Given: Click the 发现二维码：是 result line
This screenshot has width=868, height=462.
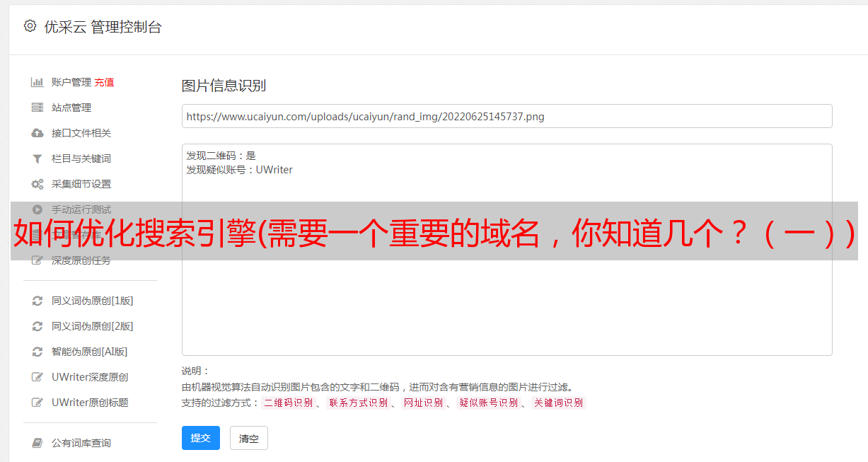Looking at the screenshot, I should [x=221, y=156].
